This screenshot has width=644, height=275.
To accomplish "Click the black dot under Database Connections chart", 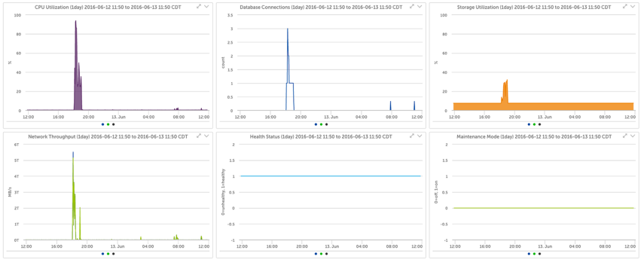I will (x=326, y=124).
